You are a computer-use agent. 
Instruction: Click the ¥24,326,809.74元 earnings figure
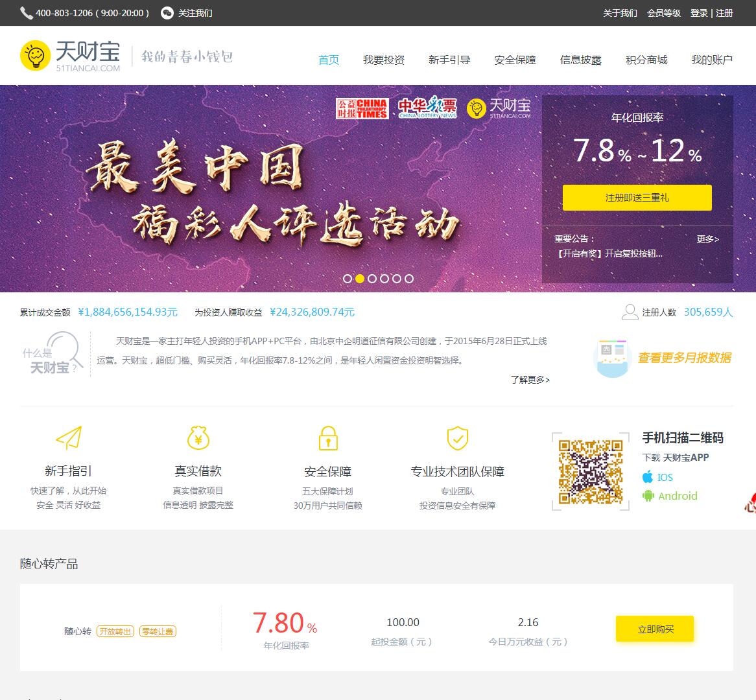tap(313, 312)
